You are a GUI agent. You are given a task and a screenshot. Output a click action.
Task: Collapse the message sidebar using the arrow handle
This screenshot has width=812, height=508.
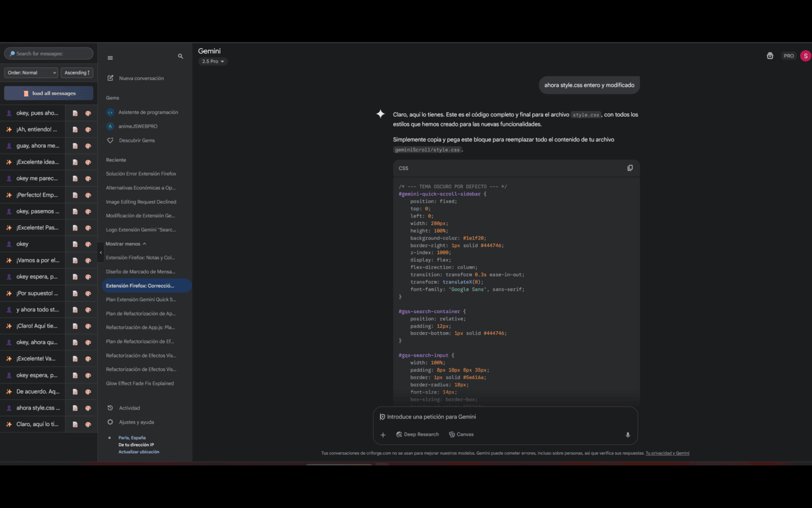tap(100, 253)
